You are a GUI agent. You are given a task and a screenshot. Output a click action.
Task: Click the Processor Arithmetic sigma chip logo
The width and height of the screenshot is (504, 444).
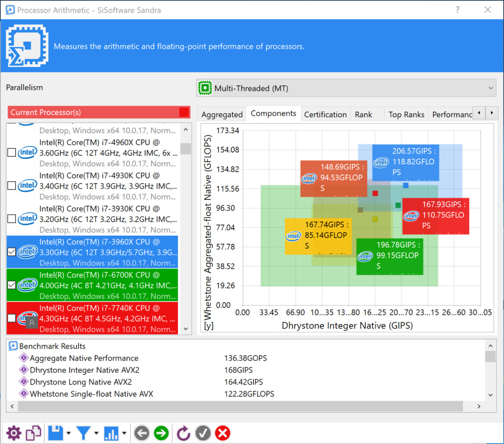pos(27,46)
